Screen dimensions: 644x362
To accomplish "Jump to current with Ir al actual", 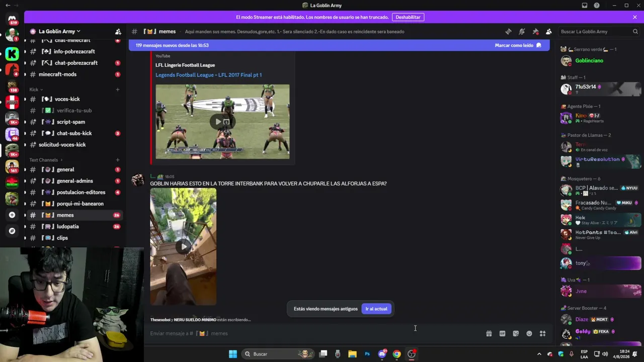I will (x=376, y=309).
